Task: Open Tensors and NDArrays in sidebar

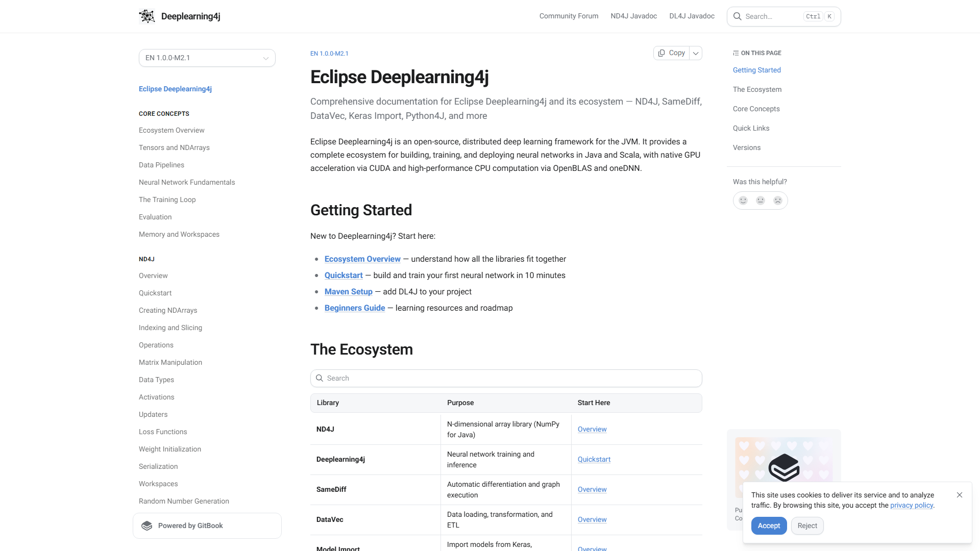Action: click(x=174, y=148)
